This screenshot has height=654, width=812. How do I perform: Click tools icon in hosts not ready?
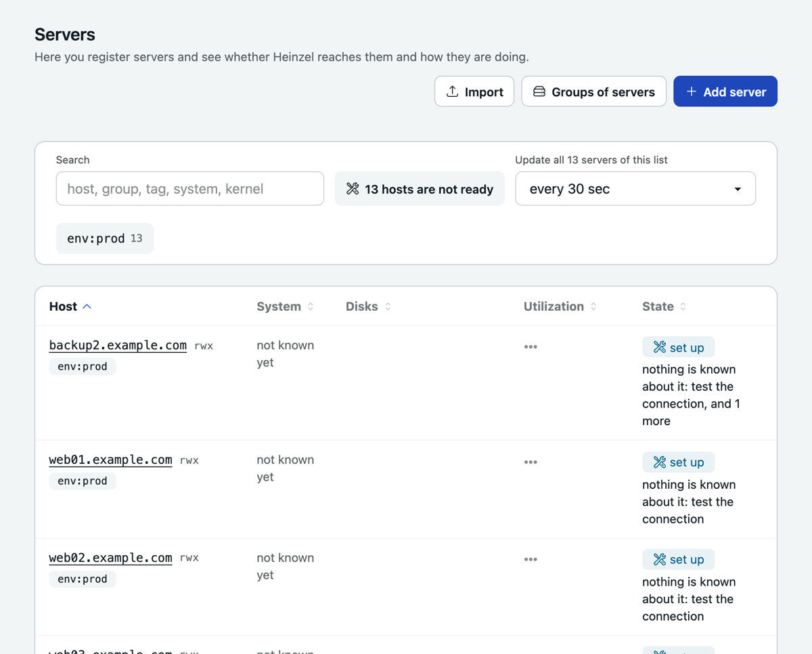(353, 189)
